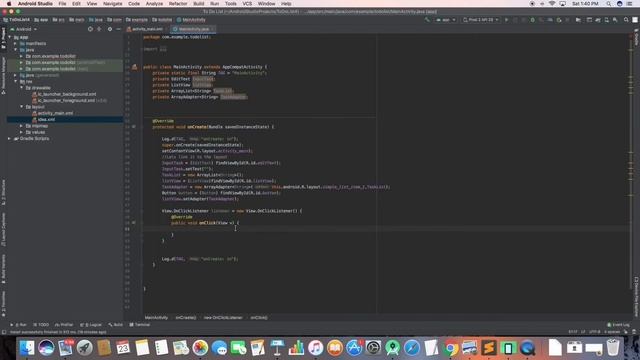Open the Run tool window
Image resolution: width=640 pixels, height=360 pixels.
click(18, 325)
